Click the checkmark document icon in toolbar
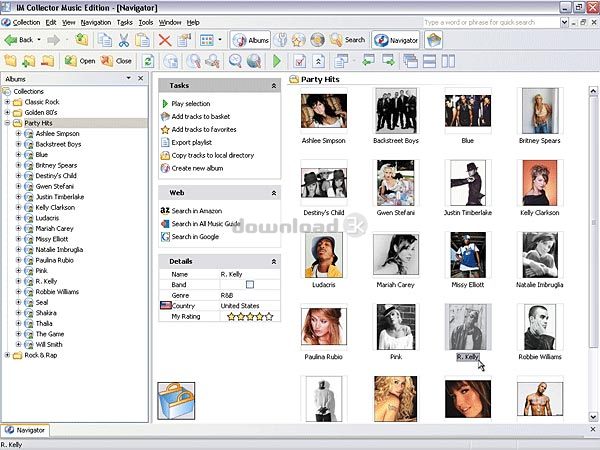This screenshot has height=450, width=600. pos(299,61)
